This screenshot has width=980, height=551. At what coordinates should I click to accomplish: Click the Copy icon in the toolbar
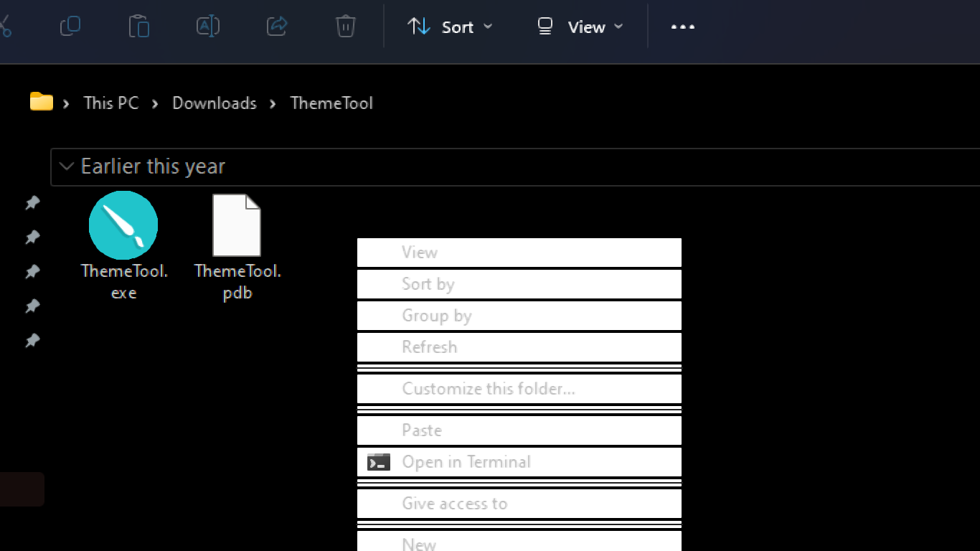[70, 27]
